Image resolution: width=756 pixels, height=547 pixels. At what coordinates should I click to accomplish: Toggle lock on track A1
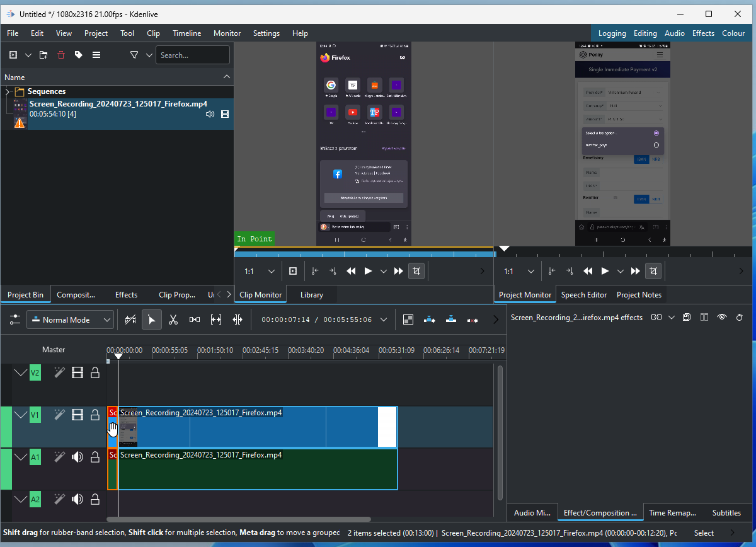click(x=95, y=457)
